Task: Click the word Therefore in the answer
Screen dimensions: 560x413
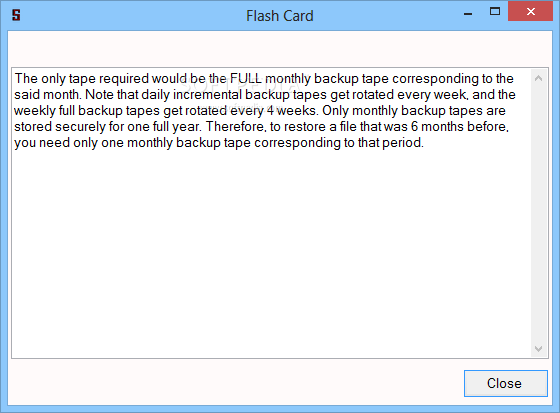Action: coord(235,127)
